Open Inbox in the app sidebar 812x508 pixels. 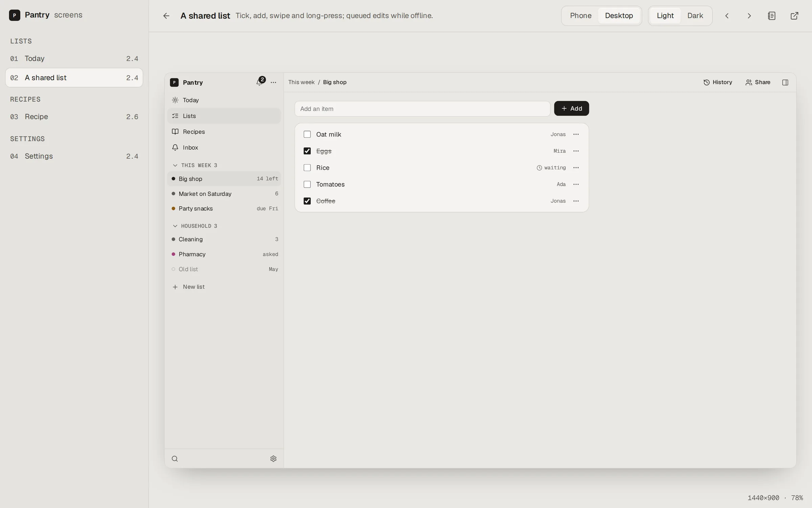(224, 147)
